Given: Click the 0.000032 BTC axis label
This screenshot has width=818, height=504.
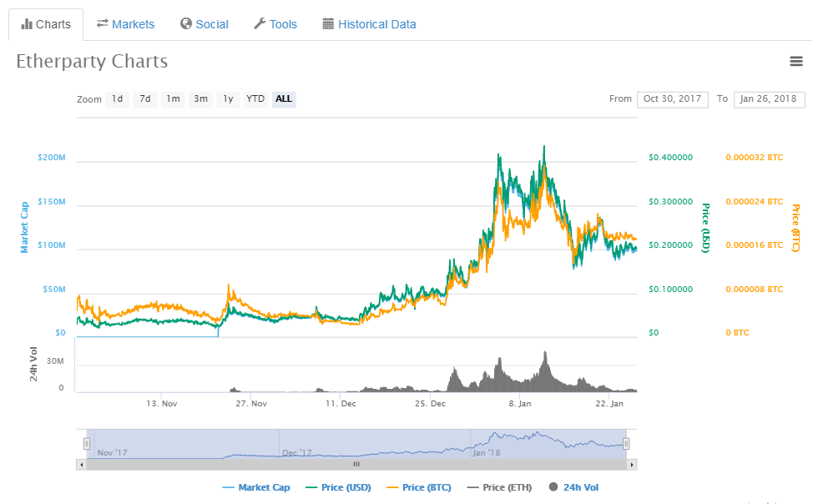Looking at the screenshot, I should tap(755, 158).
